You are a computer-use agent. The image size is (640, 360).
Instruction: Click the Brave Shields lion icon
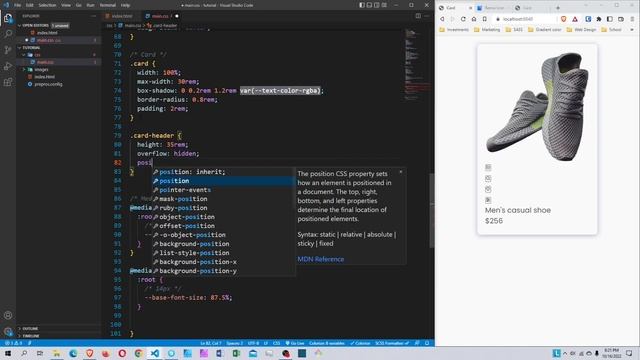(564, 19)
